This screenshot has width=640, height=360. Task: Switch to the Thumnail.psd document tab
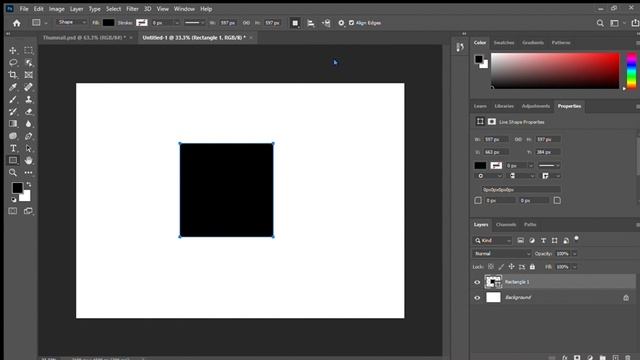click(x=84, y=38)
